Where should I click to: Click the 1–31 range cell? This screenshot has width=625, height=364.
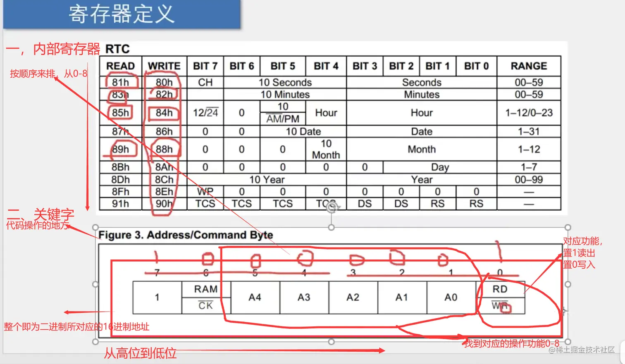[529, 131]
